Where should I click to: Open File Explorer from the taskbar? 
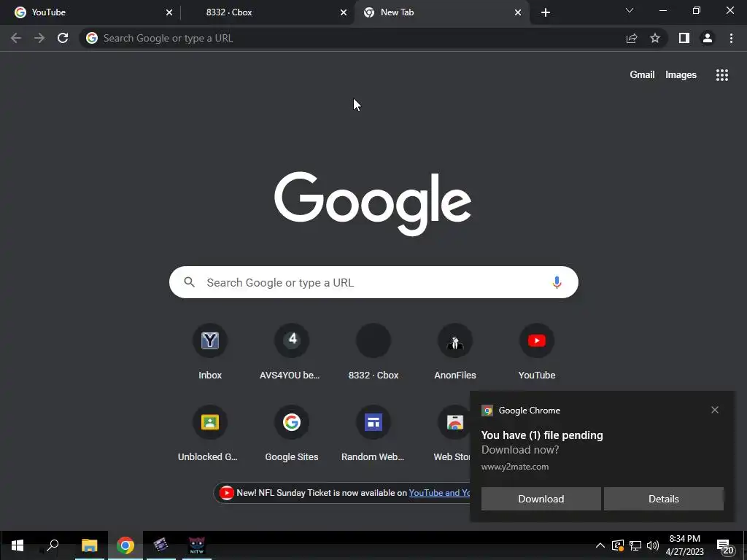click(x=89, y=545)
